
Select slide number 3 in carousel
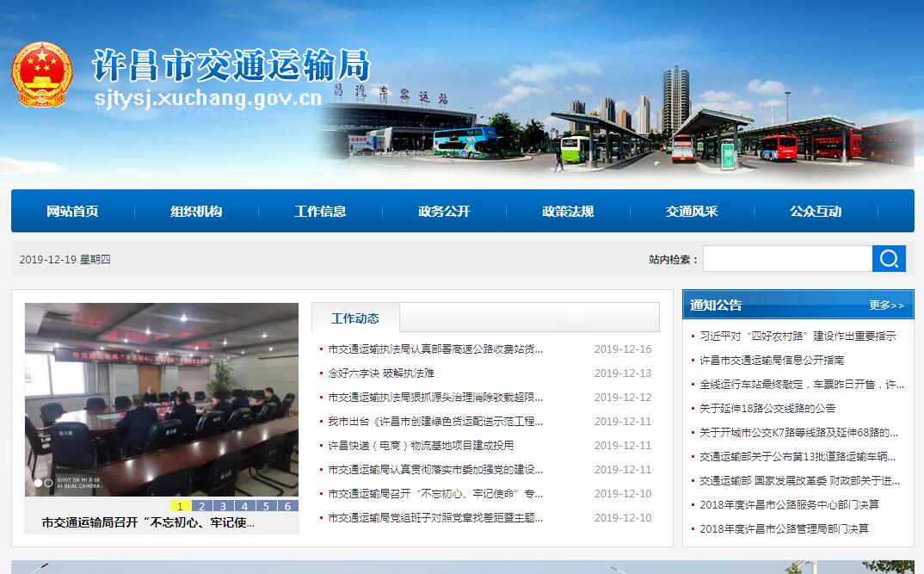coord(223,506)
